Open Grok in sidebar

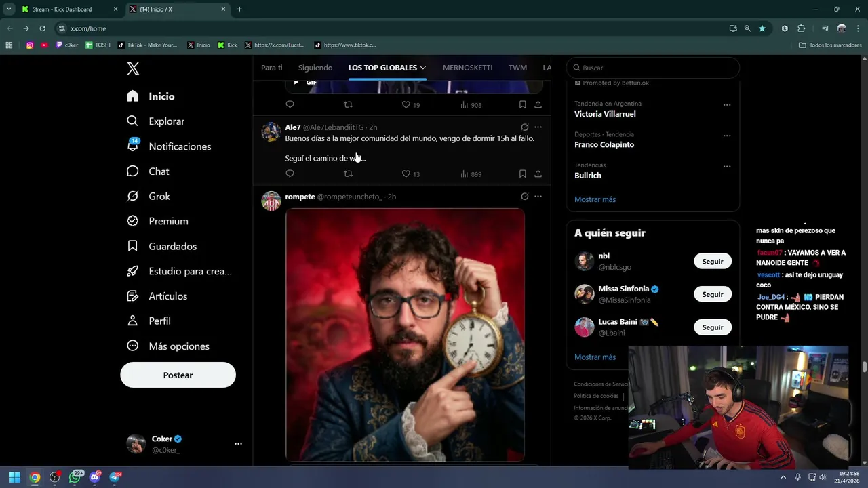tap(149, 197)
